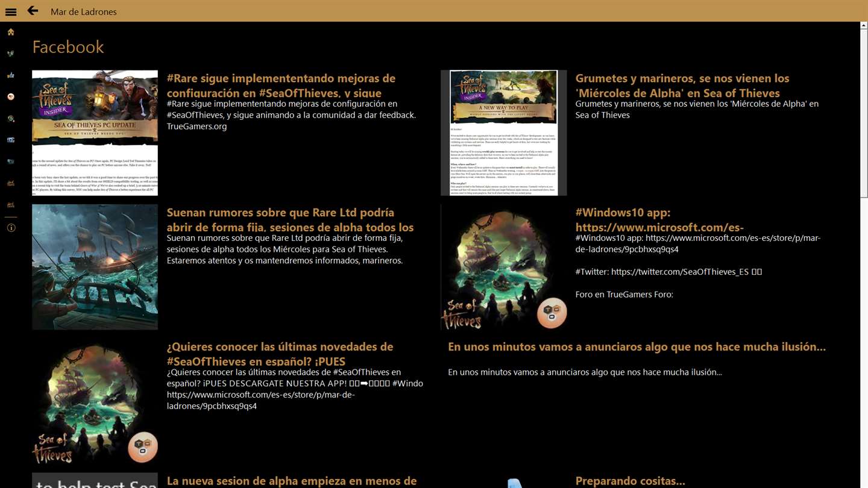This screenshot has height=488, width=868.
Task: Open the round TrueGamers avatar sidebar item
Action: 11,97
